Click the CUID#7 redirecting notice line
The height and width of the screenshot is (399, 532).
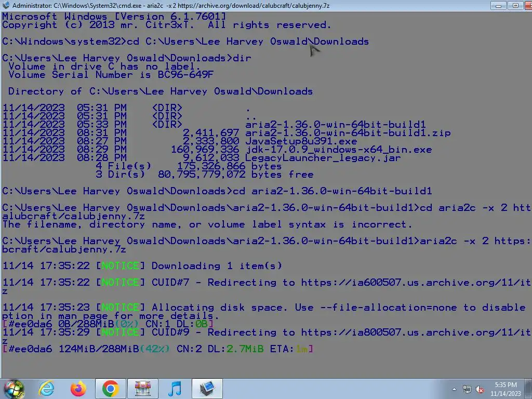pos(266,282)
